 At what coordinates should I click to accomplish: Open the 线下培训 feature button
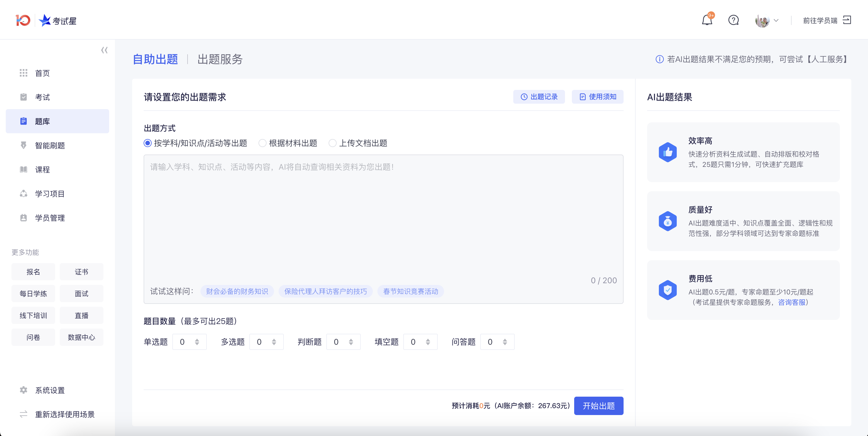click(x=33, y=315)
